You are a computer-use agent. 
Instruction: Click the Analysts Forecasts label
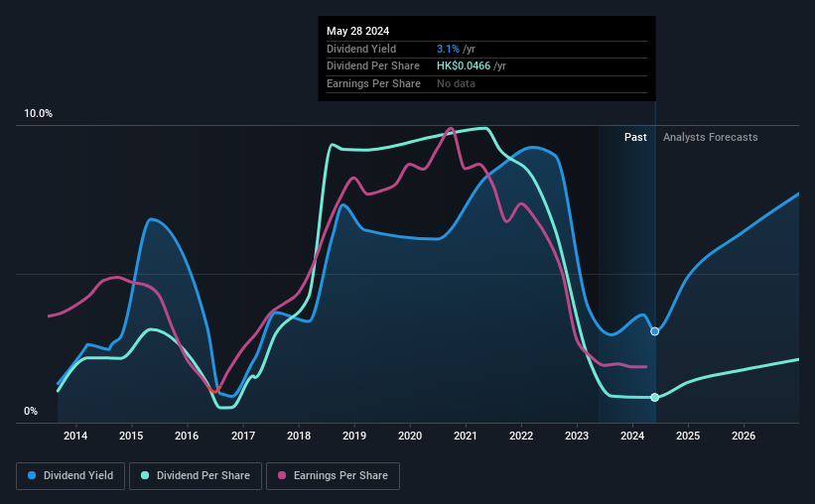pyautogui.click(x=711, y=137)
